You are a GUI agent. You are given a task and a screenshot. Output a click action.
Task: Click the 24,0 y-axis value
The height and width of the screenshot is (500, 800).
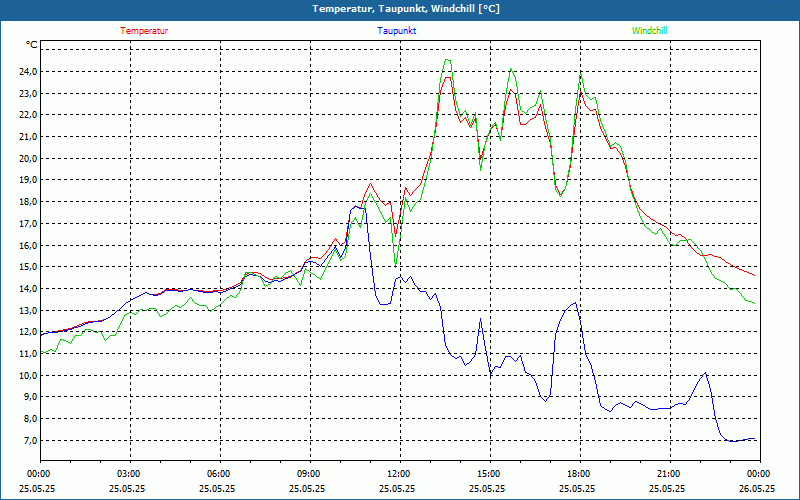(29, 72)
